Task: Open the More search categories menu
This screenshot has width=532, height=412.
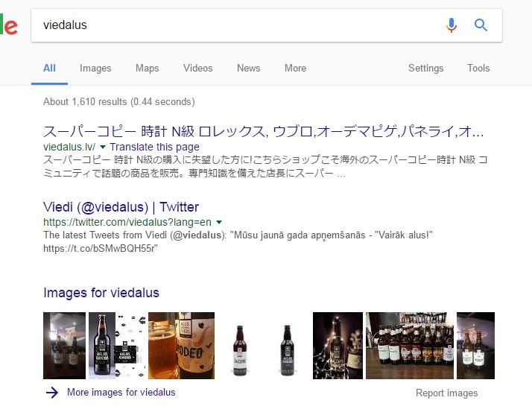Action: click(295, 68)
